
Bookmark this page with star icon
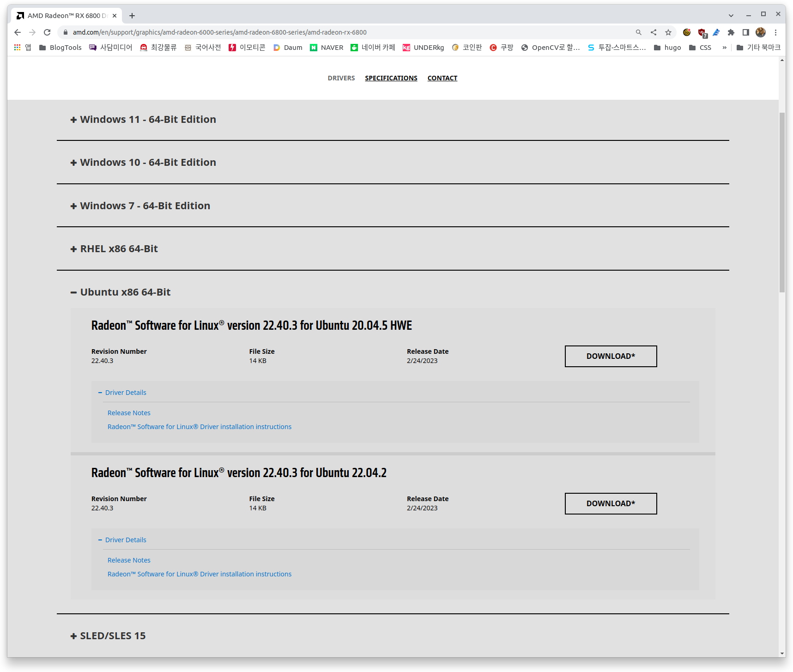pos(668,32)
